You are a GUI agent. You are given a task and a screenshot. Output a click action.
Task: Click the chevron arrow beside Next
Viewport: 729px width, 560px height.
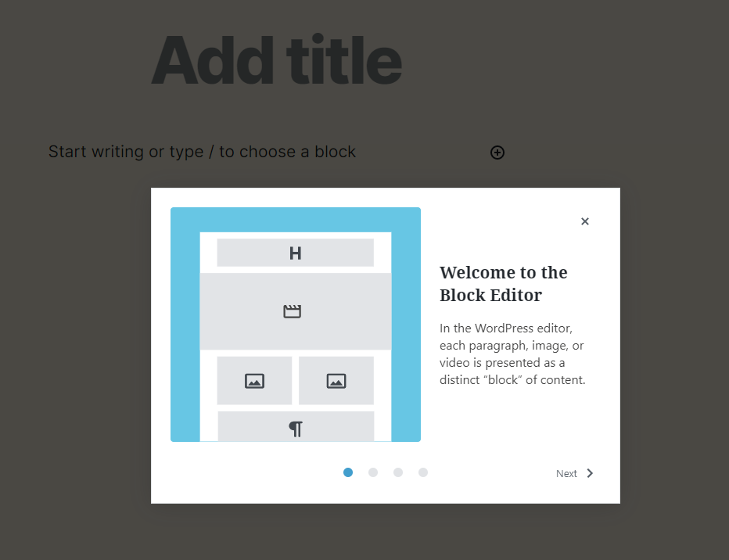tap(590, 473)
